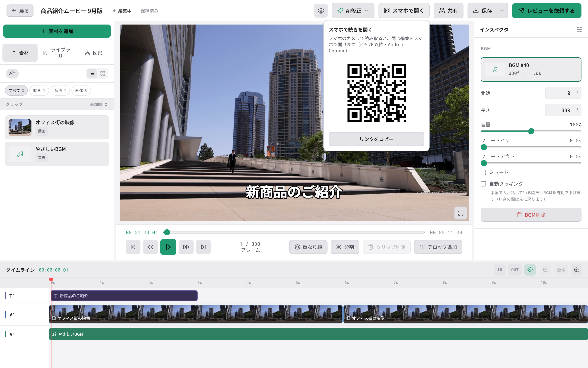This screenshot has height=368, width=588.
Task: Enable the ミュート checkbox
Action: [x=483, y=172]
